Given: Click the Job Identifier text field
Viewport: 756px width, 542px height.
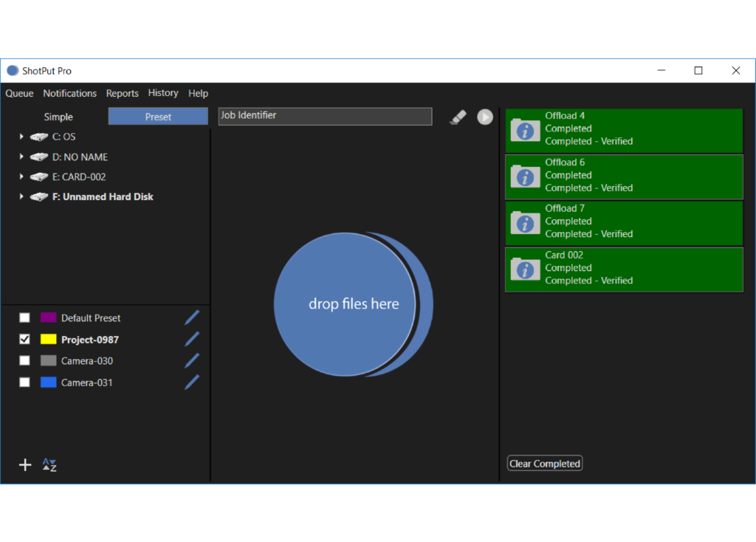Looking at the screenshot, I should point(325,116).
